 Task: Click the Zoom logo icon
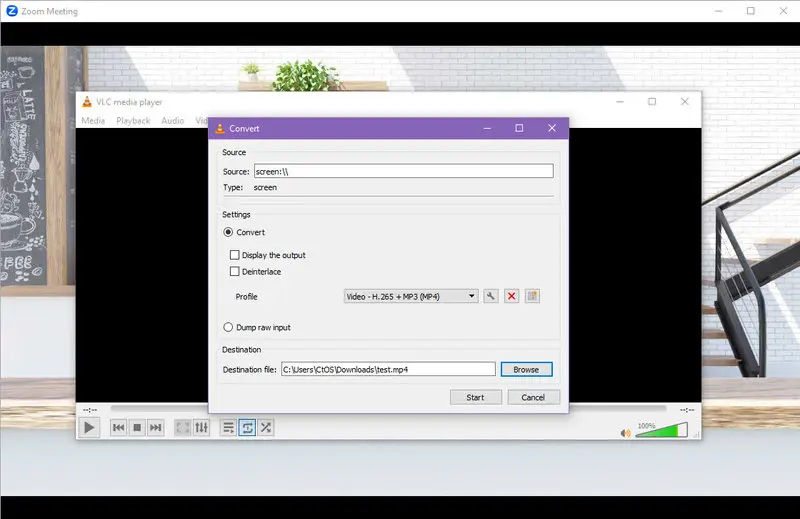[x=11, y=11]
